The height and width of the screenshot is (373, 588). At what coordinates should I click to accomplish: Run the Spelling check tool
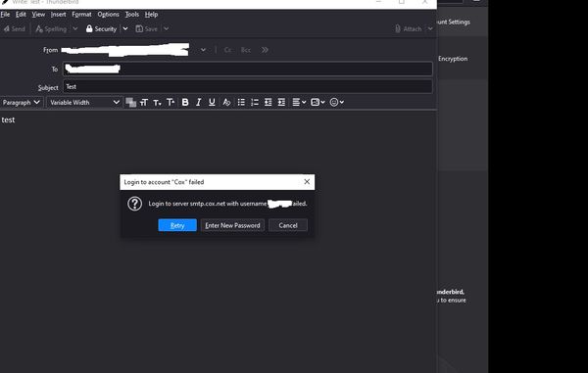[51, 28]
